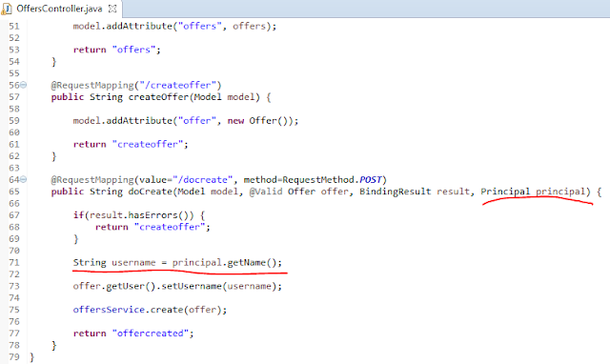Click the 'Principal principal' parameter text
610x364 pixels.
[x=533, y=192]
